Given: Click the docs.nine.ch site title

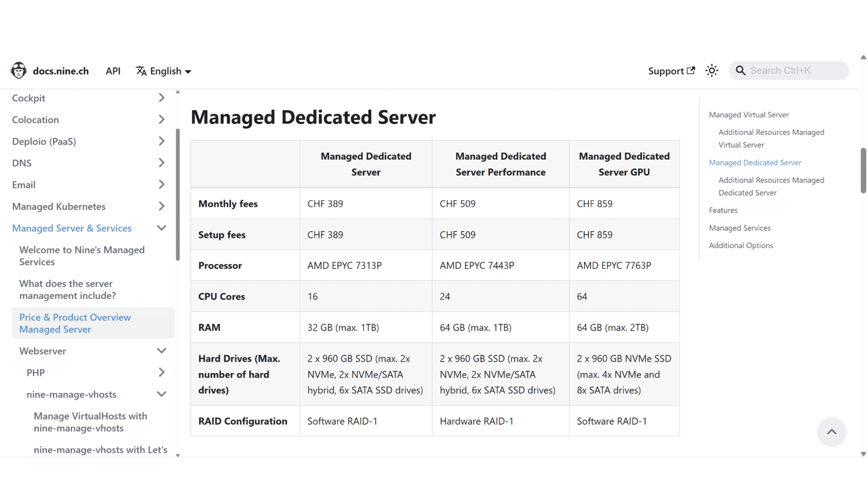Looking at the screenshot, I should [61, 71].
